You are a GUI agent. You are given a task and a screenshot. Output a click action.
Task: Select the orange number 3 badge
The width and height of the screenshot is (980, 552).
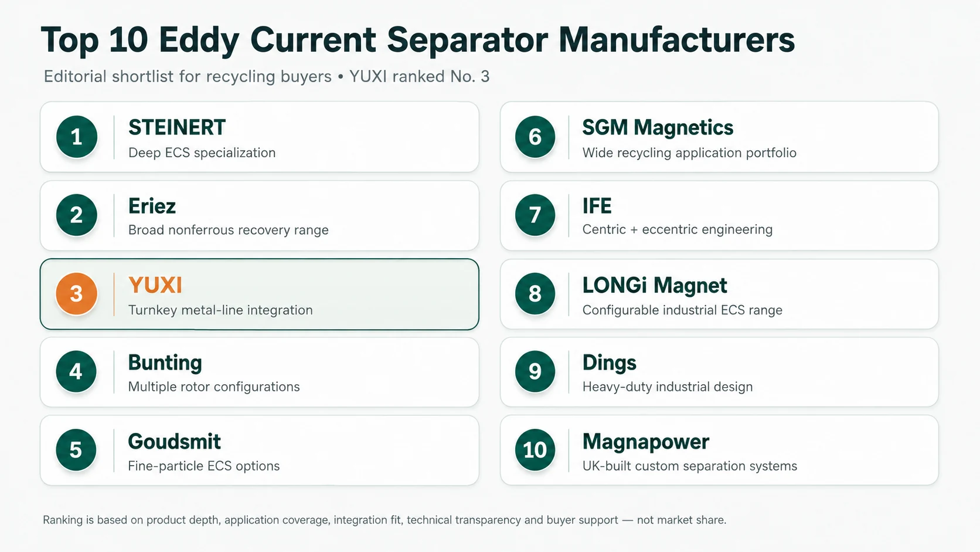click(x=76, y=293)
